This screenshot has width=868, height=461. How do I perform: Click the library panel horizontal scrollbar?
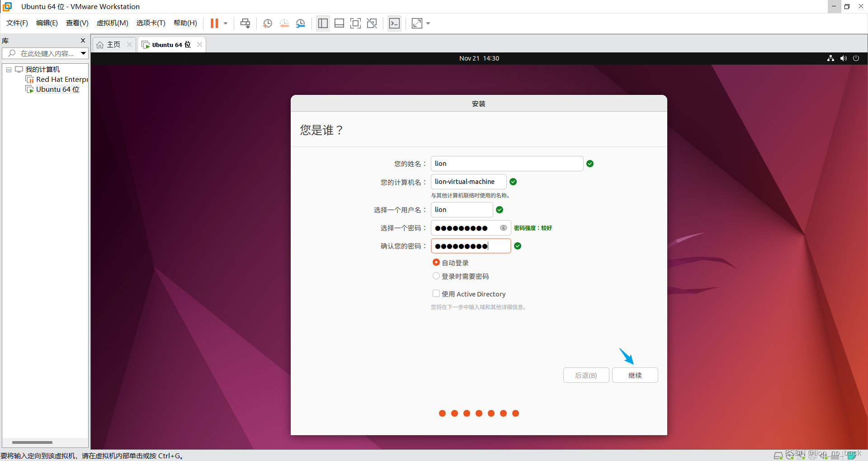click(32, 442)
